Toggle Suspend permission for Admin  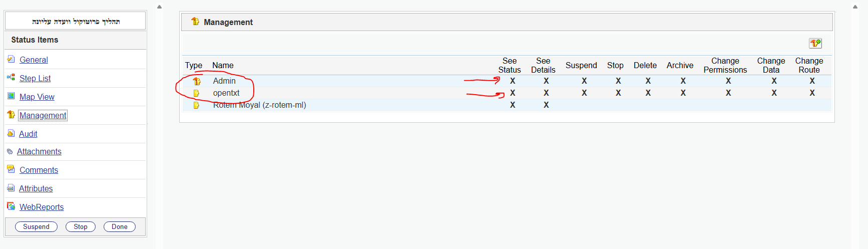[584, 81]
